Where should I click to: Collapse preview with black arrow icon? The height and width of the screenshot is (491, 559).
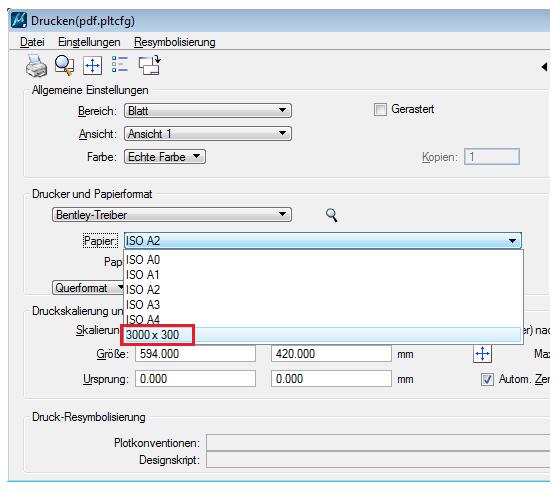(x=544, y=67)
